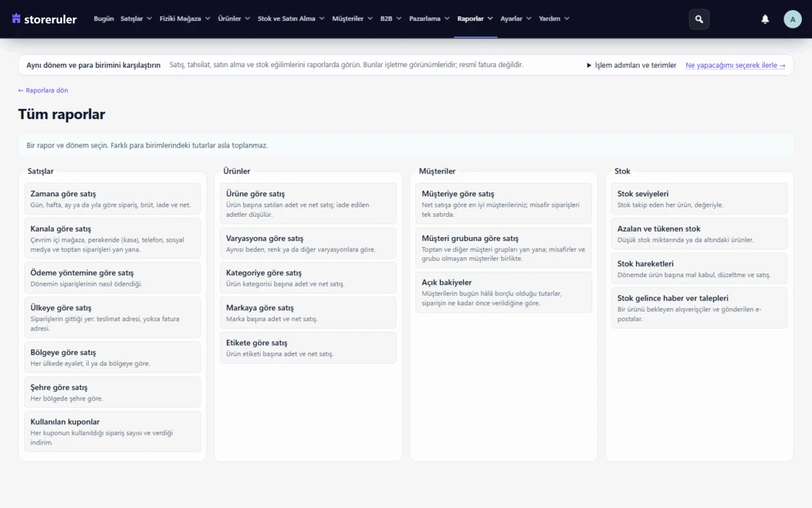Open the Kanala göre satış report

pyautogui.click(x=112, y=238)
